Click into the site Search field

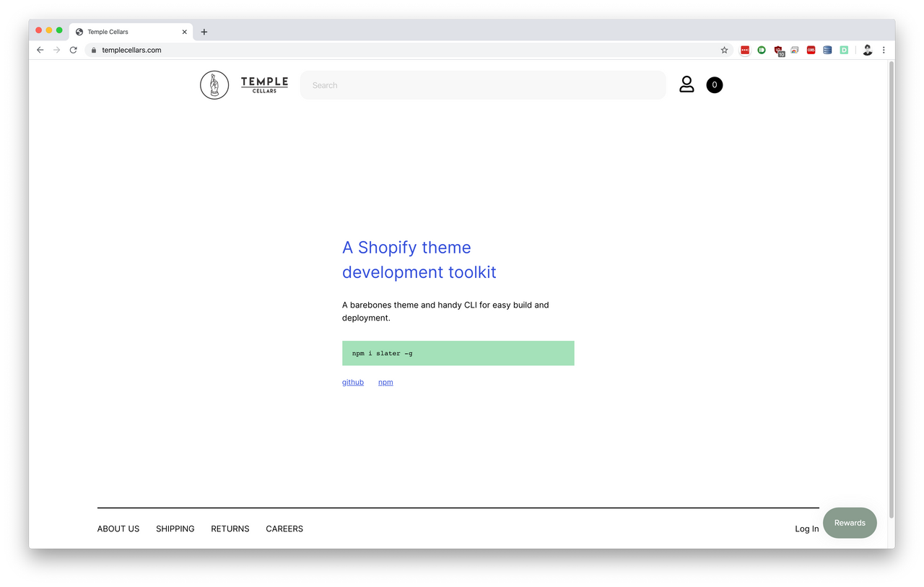coord(483,85)
